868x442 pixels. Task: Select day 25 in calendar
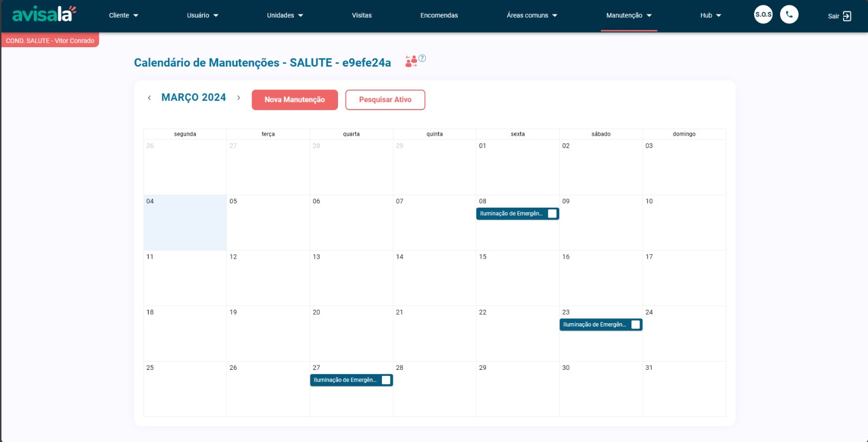point(185,389)
